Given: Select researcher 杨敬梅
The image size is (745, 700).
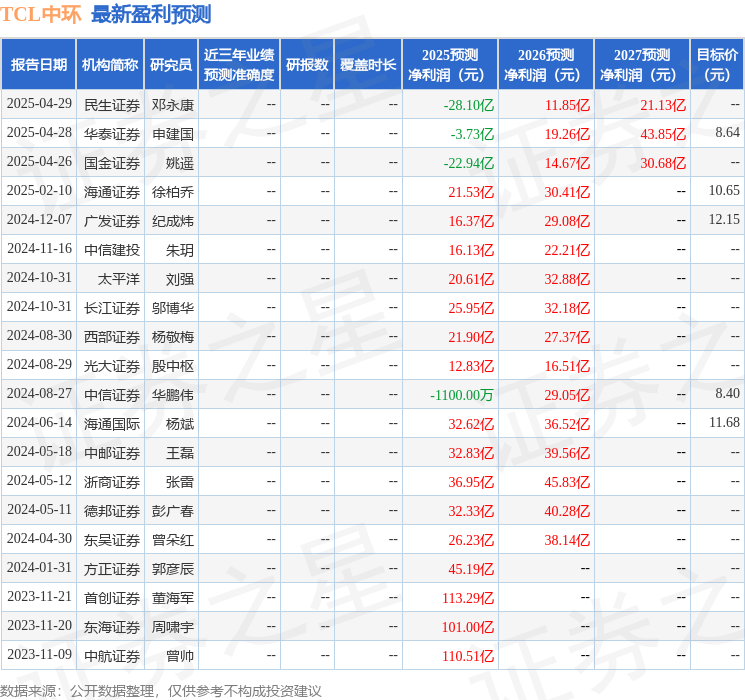Looking at the screenshot, I should pos(173,336).
